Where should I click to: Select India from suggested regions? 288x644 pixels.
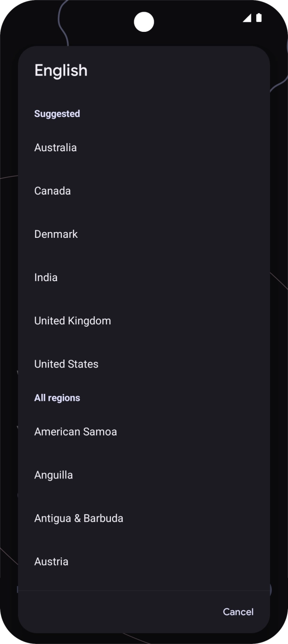click(46, 277)
